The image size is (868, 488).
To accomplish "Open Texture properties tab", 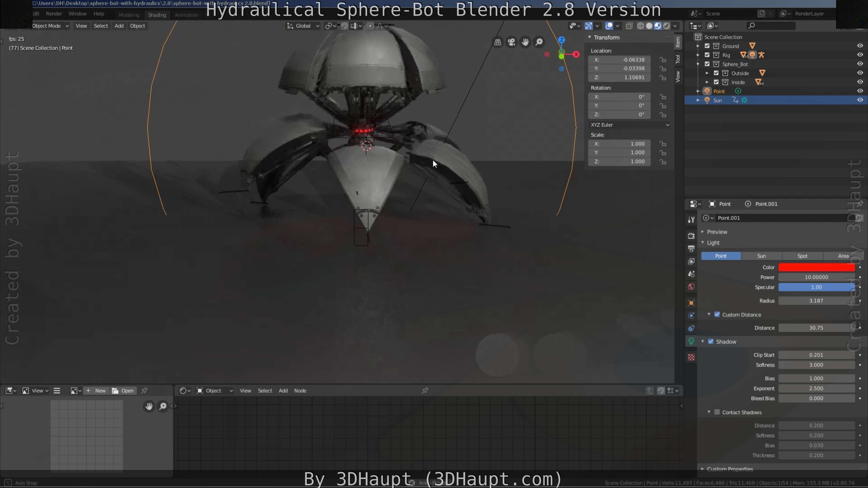I will point(691,357).
